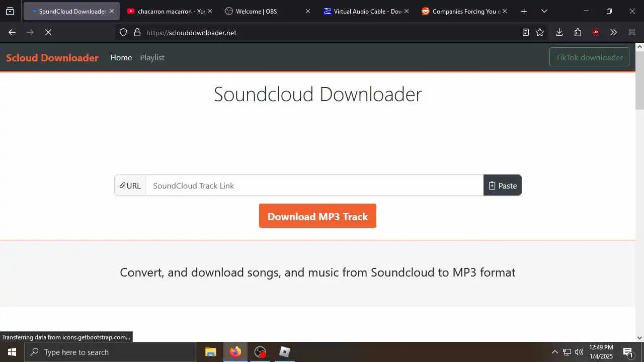Viewport: 644px width, 362px height.
Task: Close the Companies Forcing You tab
Action: [504, 11]
